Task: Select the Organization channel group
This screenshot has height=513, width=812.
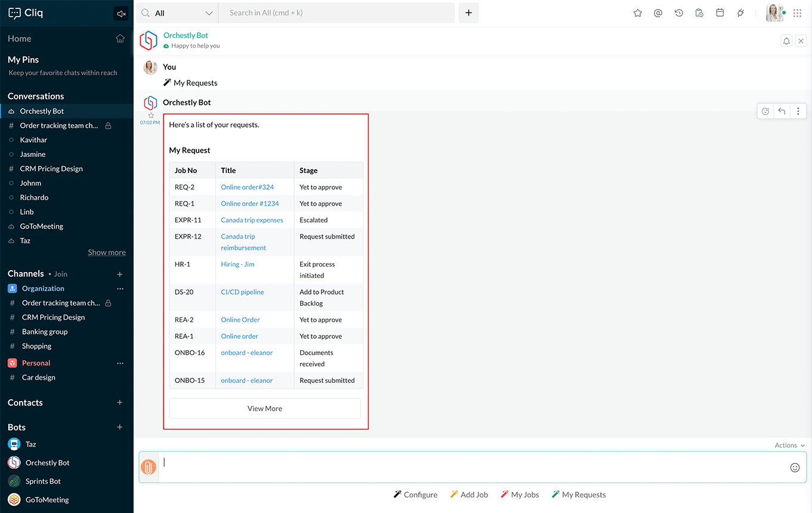Action: click(43, 289)
